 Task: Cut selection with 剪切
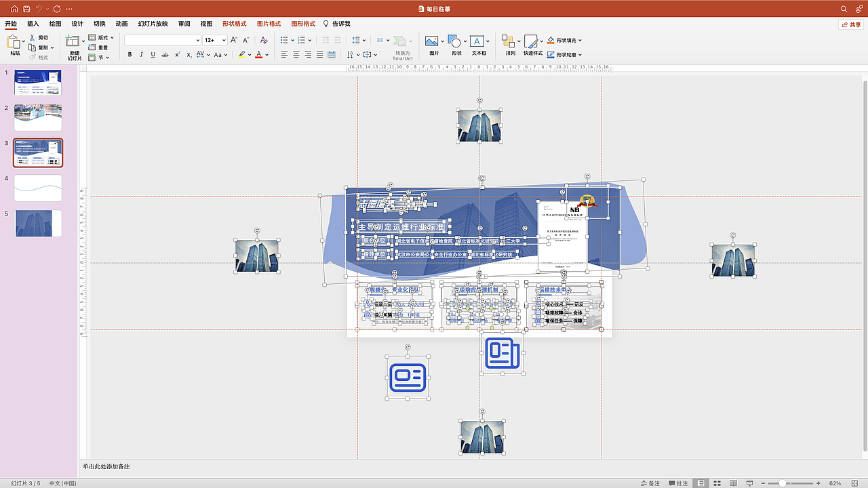click(39, 38)
